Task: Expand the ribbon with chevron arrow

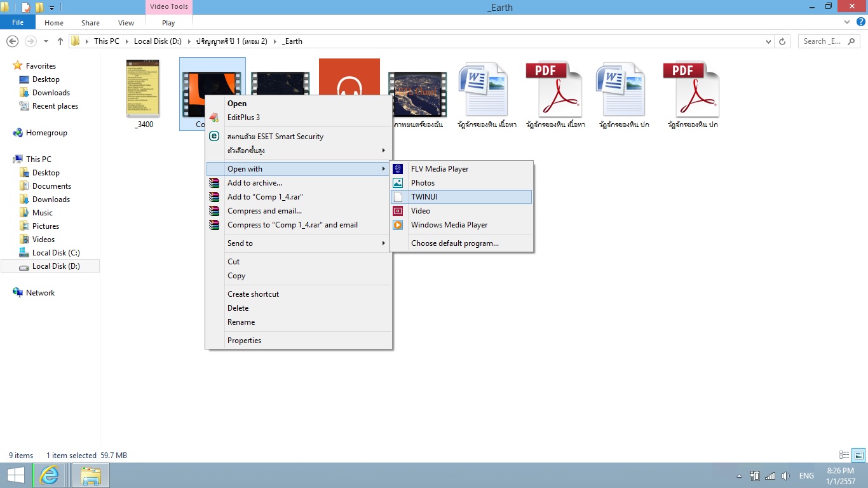Action: (x=847, y=22)
